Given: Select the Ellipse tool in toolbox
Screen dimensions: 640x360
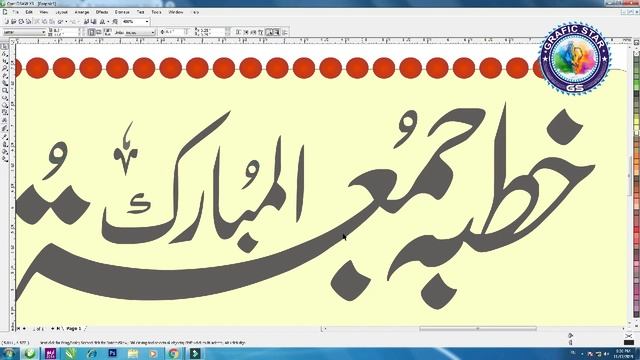Looking at the screenshot, I should click(5, 97).
